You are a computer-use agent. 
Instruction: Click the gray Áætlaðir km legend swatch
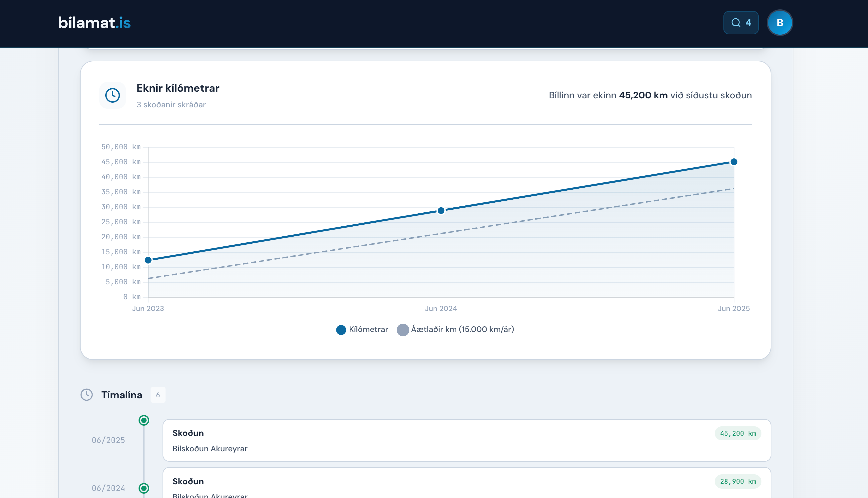point(403,330)
